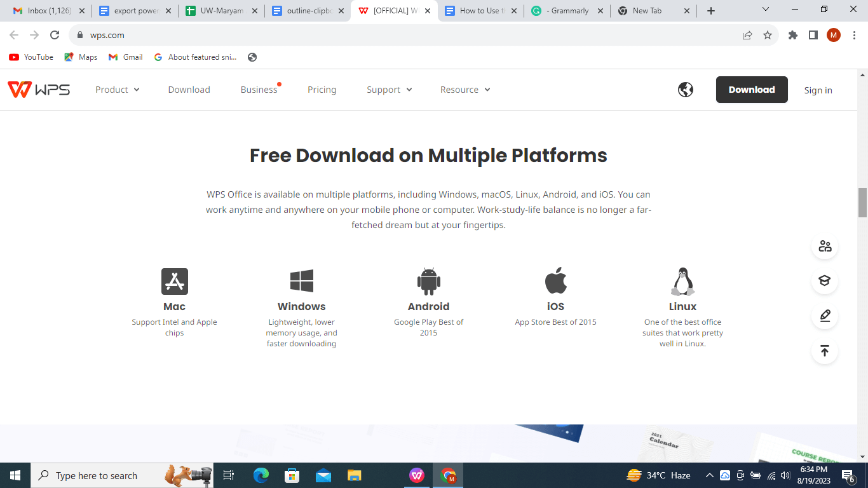Click inside the taskbar search field
Screen dimensions: 868x488
(x=114, y=475)
